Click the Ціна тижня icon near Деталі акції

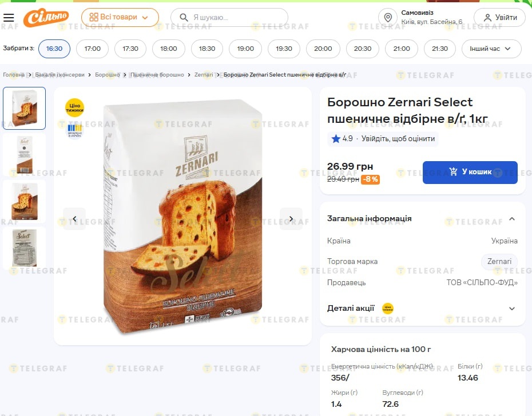(387, 309)
